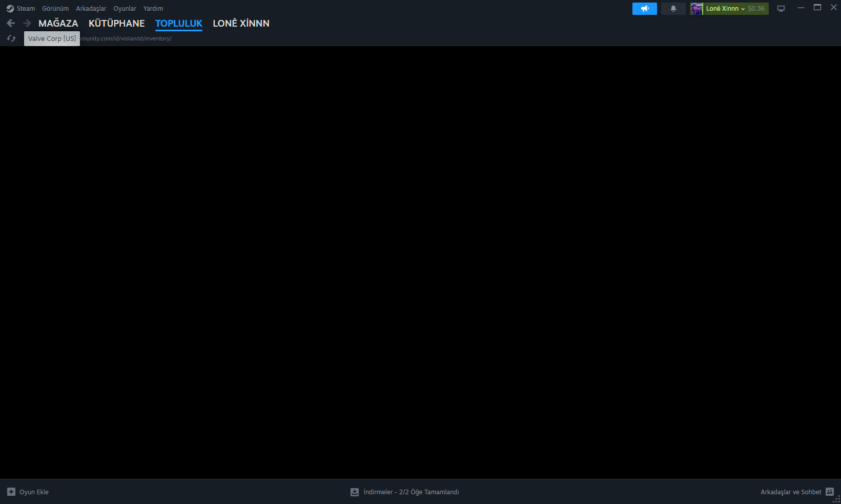Open announcements with the megaphone button

pos(645,9)
